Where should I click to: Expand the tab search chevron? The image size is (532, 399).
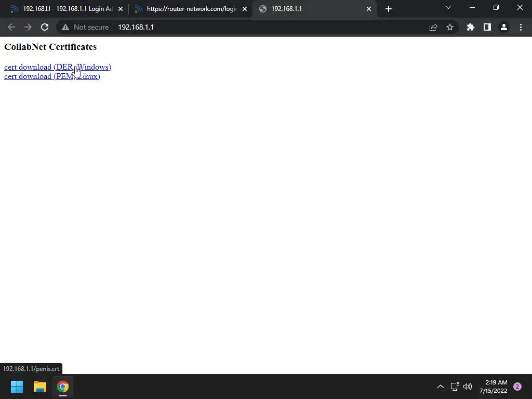coord(448,7)
